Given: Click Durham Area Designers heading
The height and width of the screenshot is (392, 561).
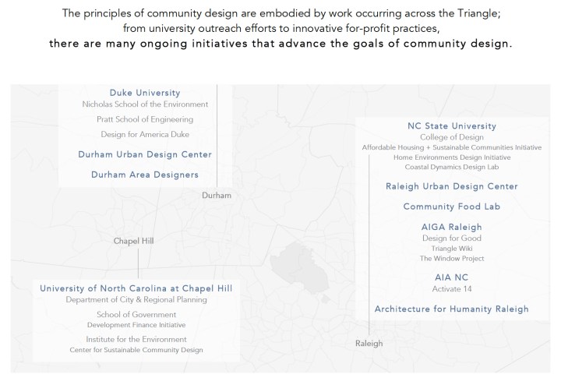Looking at the screenshot, I should (145, 175).
